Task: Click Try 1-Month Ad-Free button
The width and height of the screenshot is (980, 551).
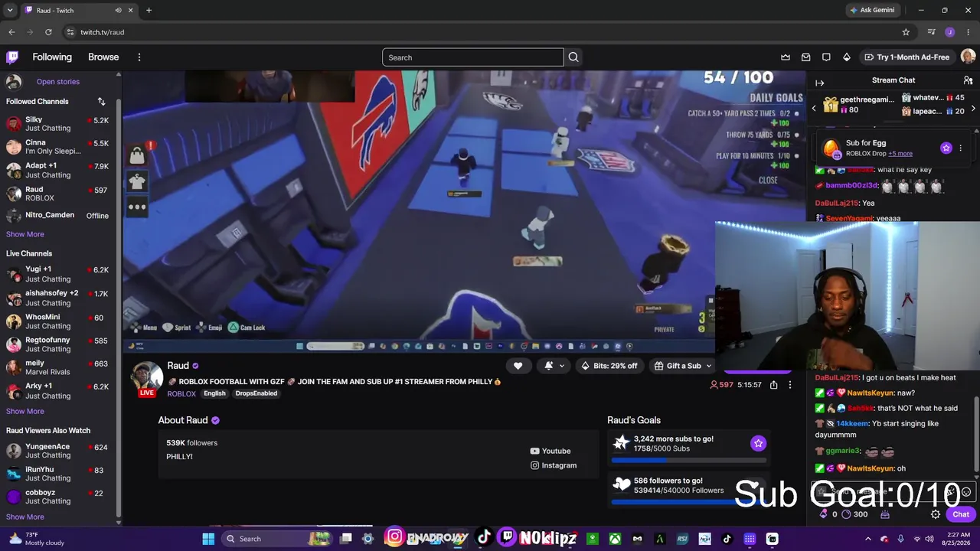Action: (x=906, y=57)
